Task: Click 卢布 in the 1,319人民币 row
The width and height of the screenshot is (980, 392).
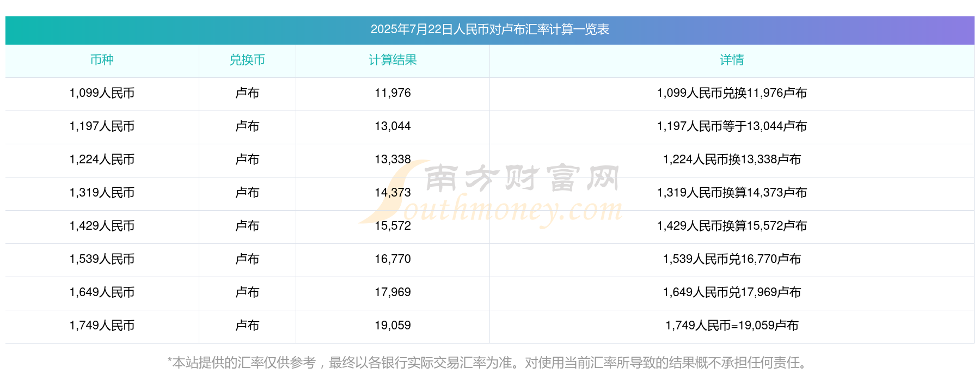Action: pos(247,193)
